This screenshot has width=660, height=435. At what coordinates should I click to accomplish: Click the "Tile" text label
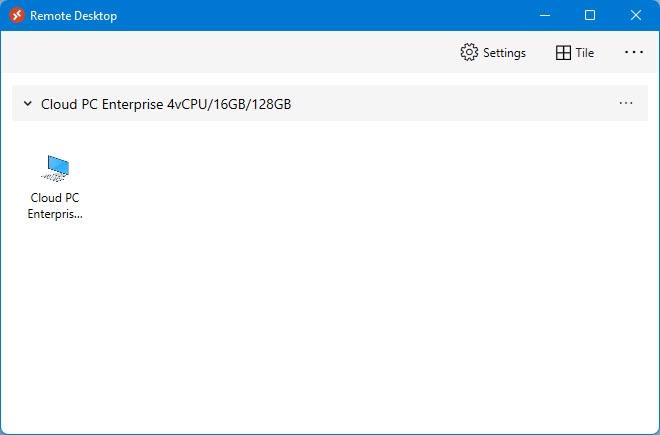[x=585, y=53]
